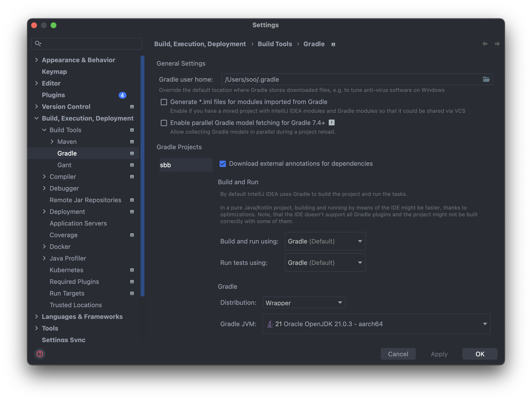532x401 pixels.
Task: Expand the Editor section
Action: tap(36, 83)
